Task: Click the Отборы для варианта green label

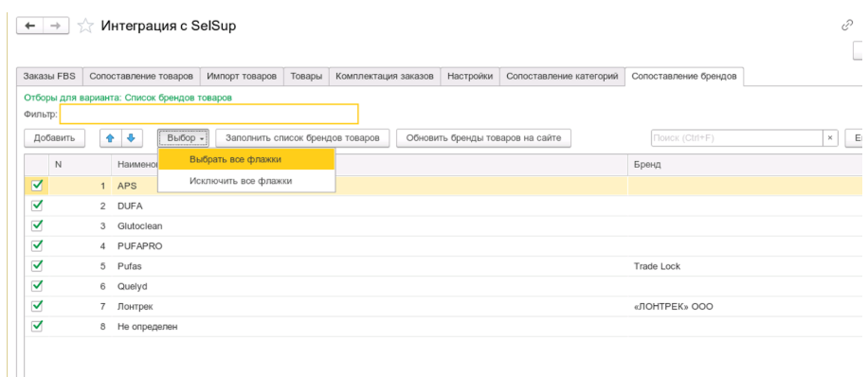Action: 128,98
